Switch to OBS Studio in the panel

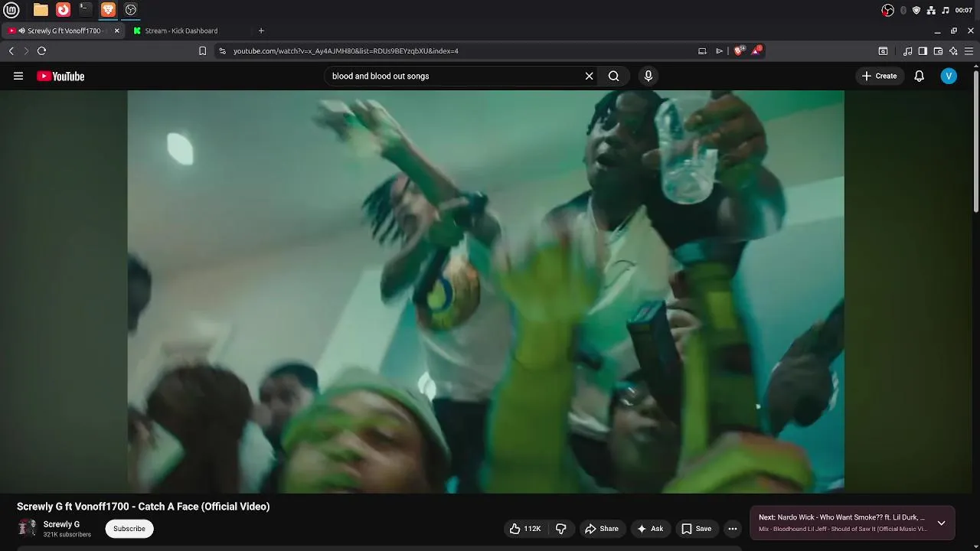(131, 10)
